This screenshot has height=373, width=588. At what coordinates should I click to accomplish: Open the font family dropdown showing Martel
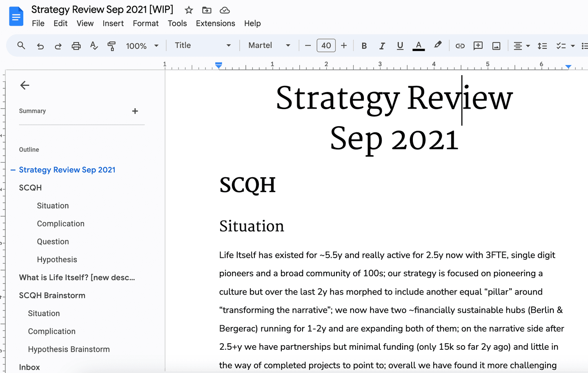click(x=269, y=45)
